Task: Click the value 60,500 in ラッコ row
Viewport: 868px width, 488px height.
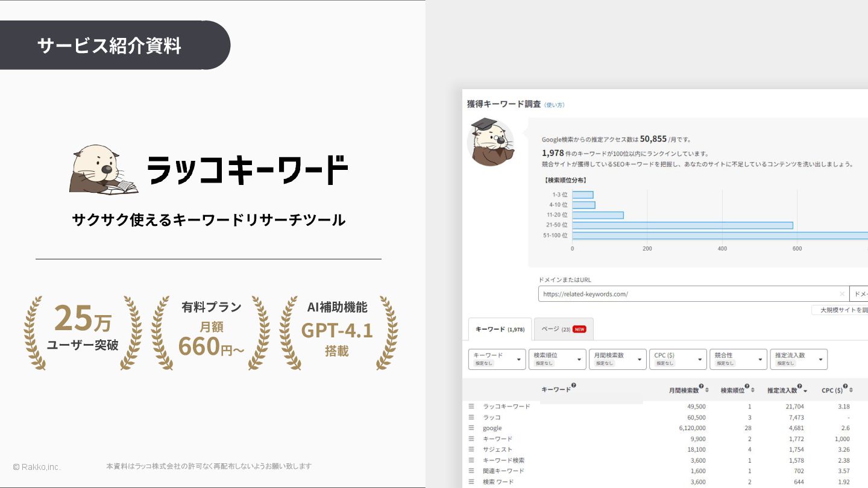Action: click(x=696, y=418)
